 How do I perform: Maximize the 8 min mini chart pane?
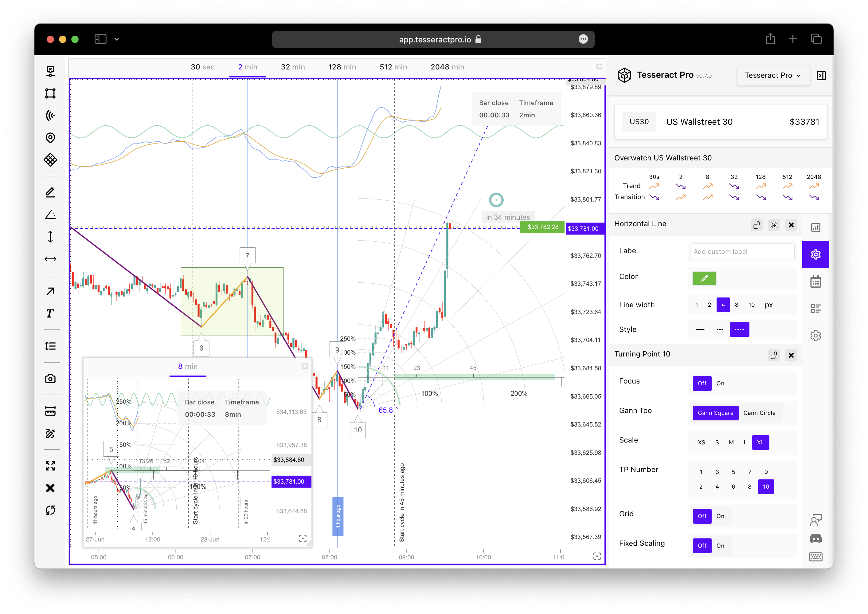click(305, 366)
